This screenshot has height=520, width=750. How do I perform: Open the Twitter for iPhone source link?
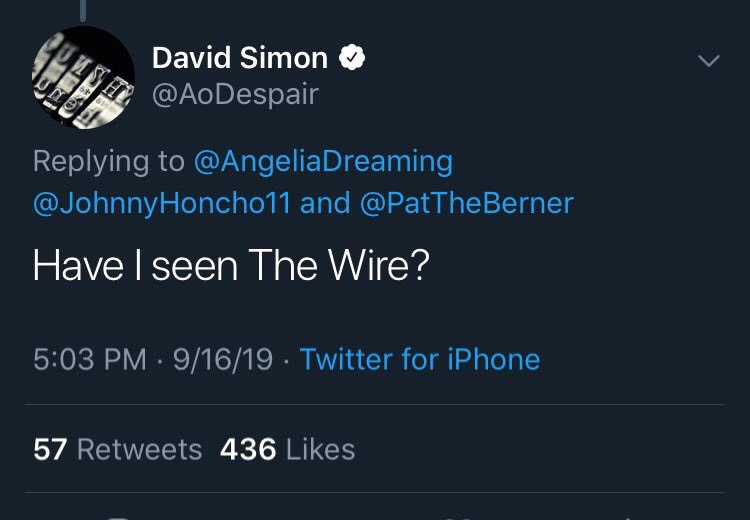click(x=420, y=359)
